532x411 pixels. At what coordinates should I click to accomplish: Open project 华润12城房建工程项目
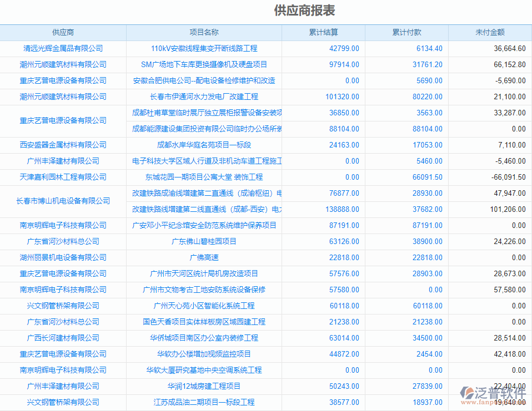point(204,386)
